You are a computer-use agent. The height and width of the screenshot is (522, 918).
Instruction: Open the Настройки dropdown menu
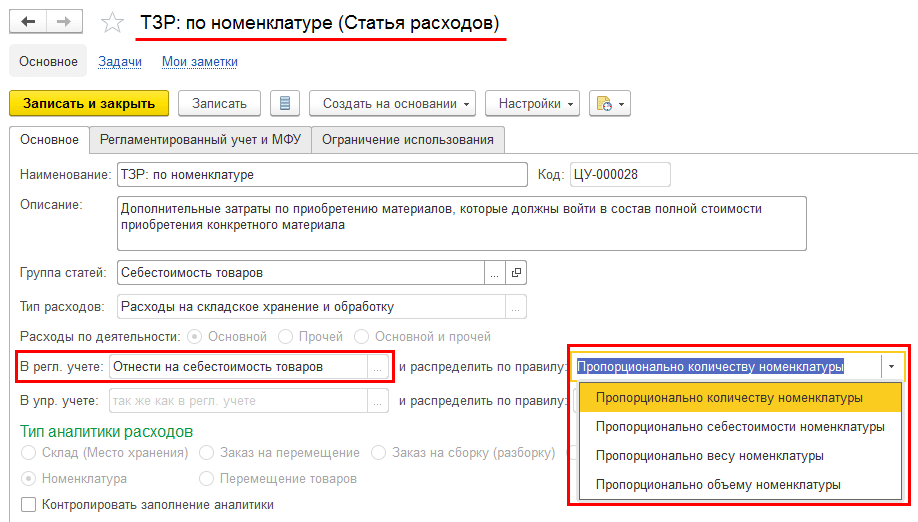coord(532,103)
